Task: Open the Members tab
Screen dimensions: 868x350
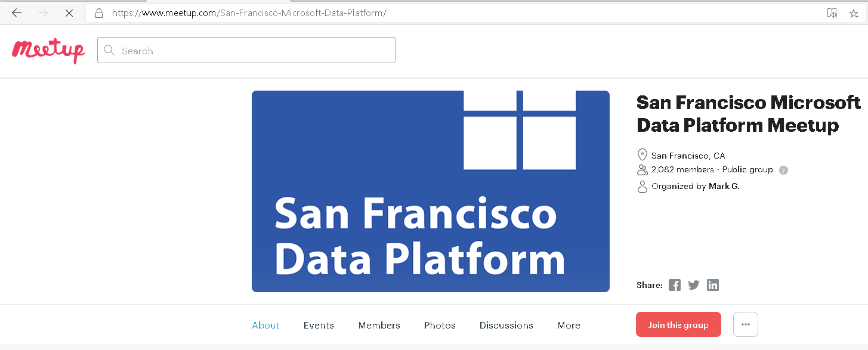Action: (x=379, y=326)
